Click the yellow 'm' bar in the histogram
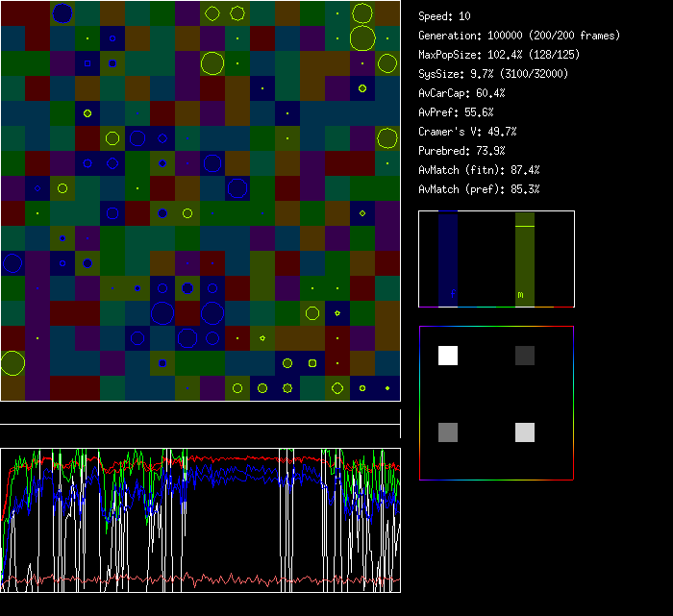Image resolution: width=673 pixels, height=616 pixels. (523, 259)
